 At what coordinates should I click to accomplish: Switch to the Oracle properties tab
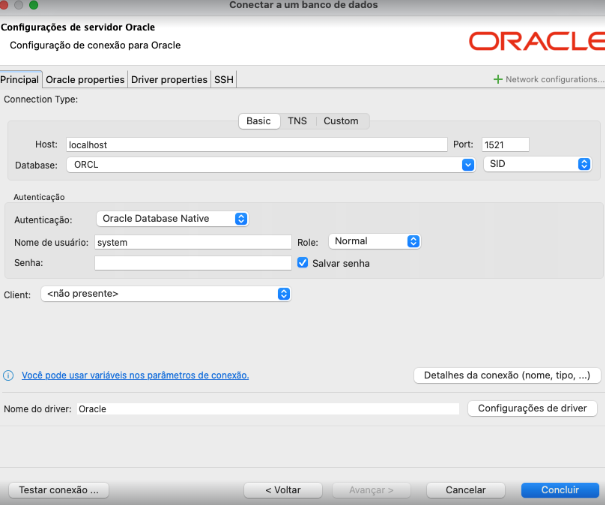point(85,79)
